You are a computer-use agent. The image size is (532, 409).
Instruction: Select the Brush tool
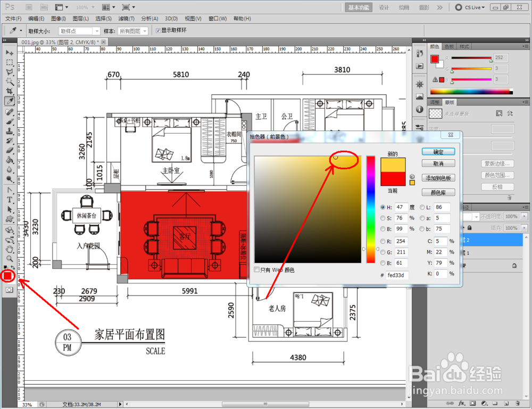(10, 121)
